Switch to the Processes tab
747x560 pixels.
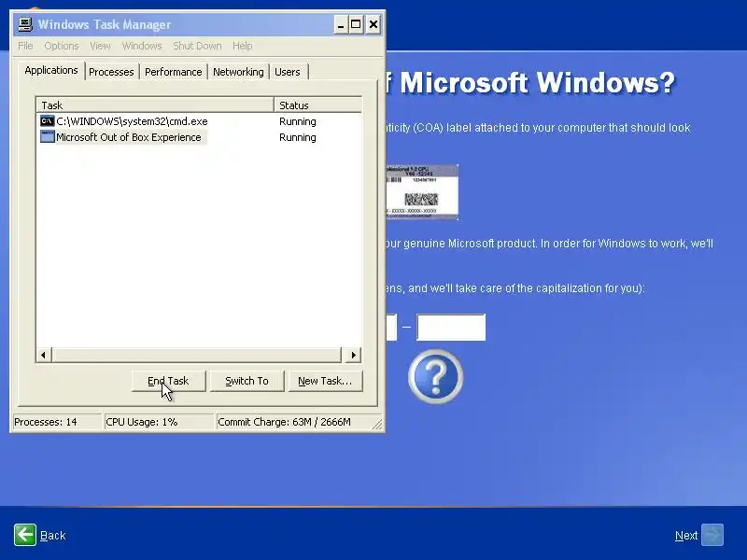pyautogui.click(x=111, y=72)
